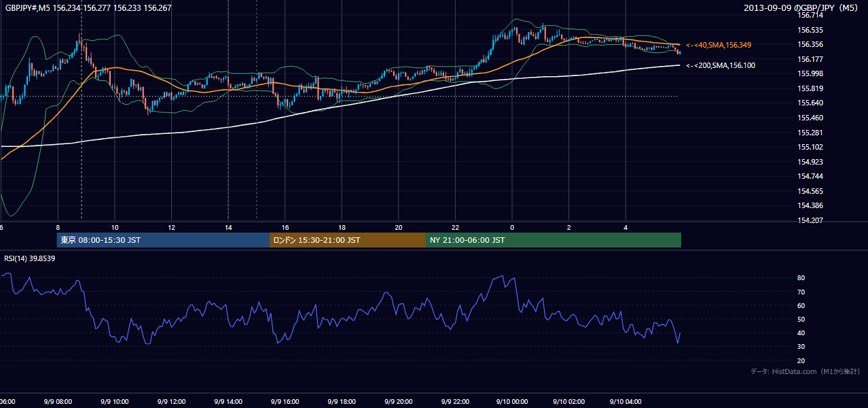The width and height of the screenshot is (868, 408).
Task: Click the 9/9 08:00 time label
Action: tap(57, 402)
